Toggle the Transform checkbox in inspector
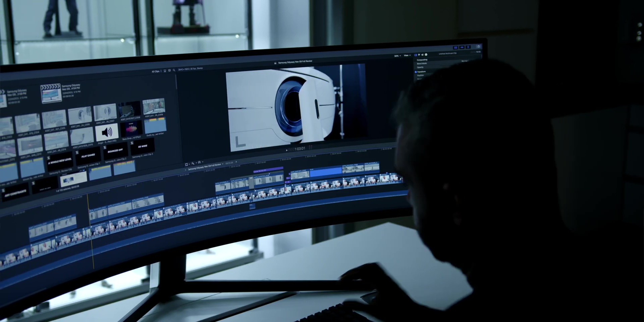Viewport: 644px width, 322px height. click(x=416, y=72)
